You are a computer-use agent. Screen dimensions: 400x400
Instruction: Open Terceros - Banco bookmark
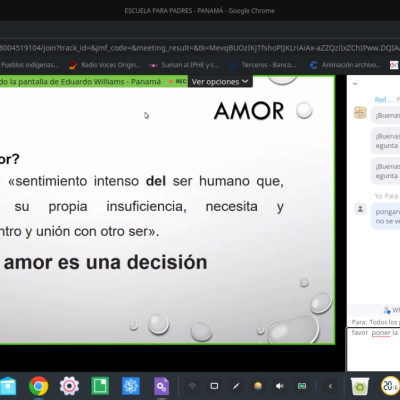tap(264, 65)
